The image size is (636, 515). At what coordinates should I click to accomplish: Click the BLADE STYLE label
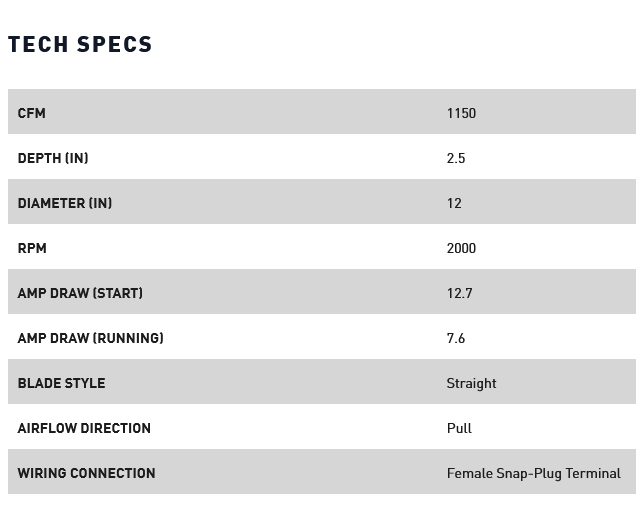tap(61, 383)
